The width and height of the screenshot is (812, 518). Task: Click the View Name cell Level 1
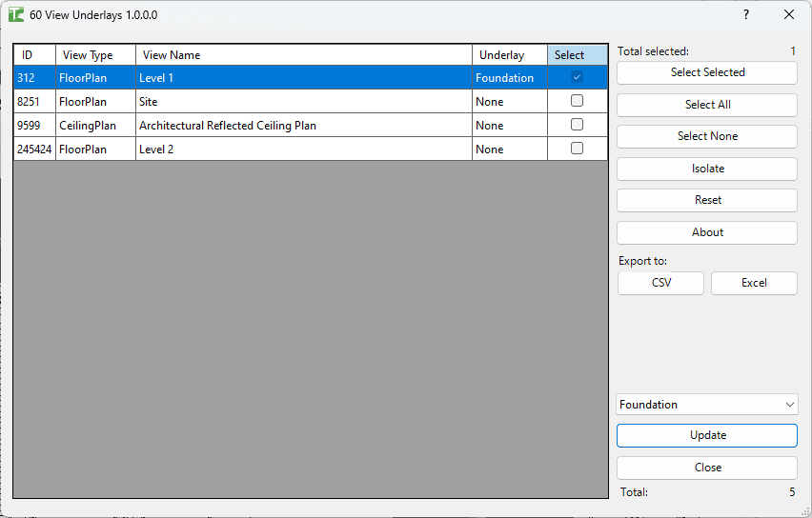(x=304, y=78)
